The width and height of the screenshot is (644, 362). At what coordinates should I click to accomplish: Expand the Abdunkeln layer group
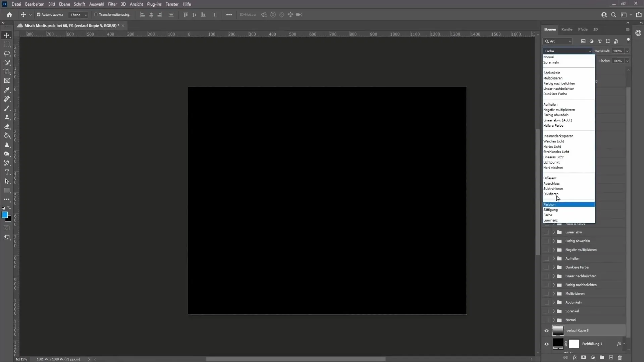coord(553,302)
